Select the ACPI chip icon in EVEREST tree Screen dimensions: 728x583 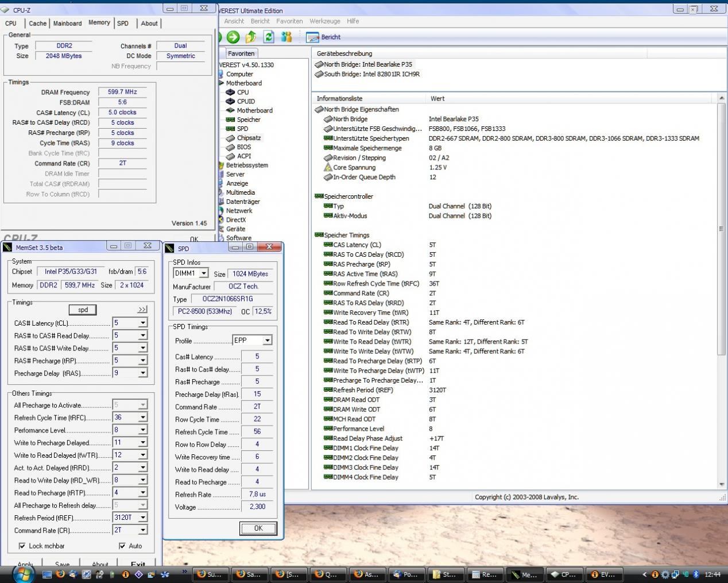point(230,156)
